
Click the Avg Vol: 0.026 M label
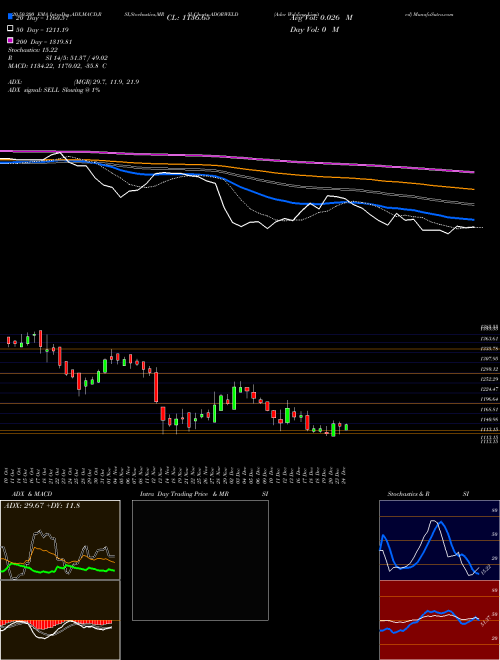(x=321, y=18)
